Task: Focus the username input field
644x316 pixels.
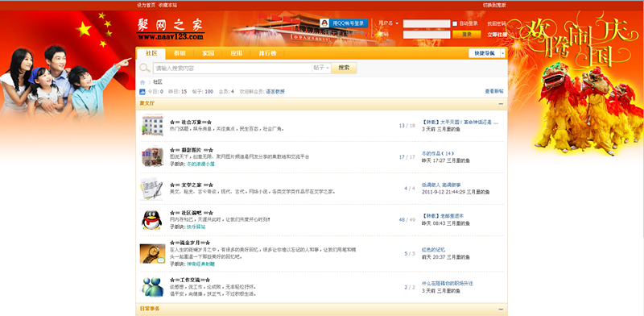Action: click(427, 23)
